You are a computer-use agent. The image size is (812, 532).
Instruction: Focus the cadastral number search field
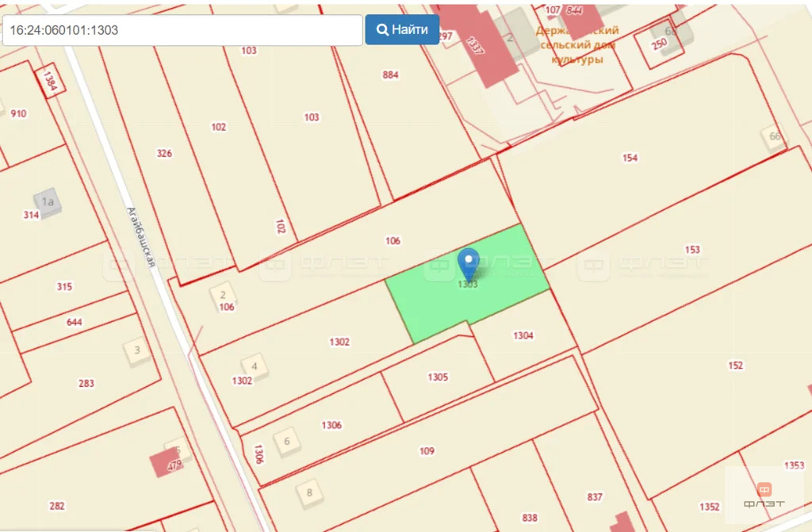(182, 30)
